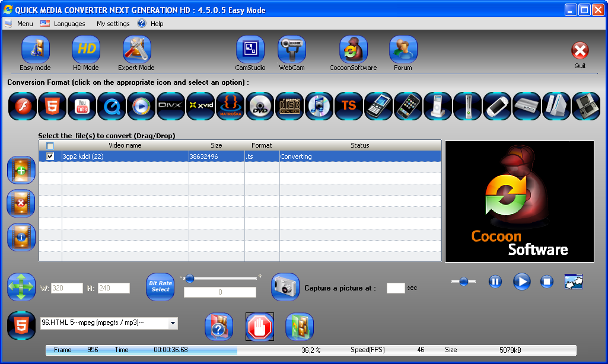The width and height of the screenshot is (608, 364).
Task: Select the YouTube conversion format
Action: pos(82,106)
